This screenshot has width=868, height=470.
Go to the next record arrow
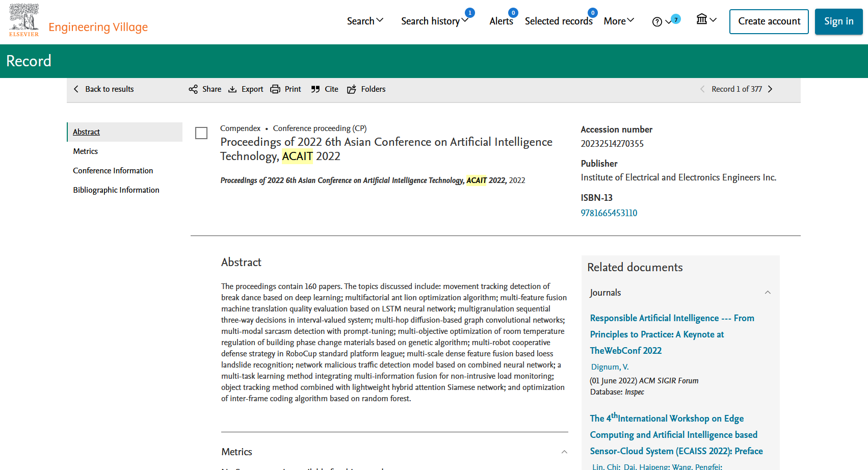point(770,89)
